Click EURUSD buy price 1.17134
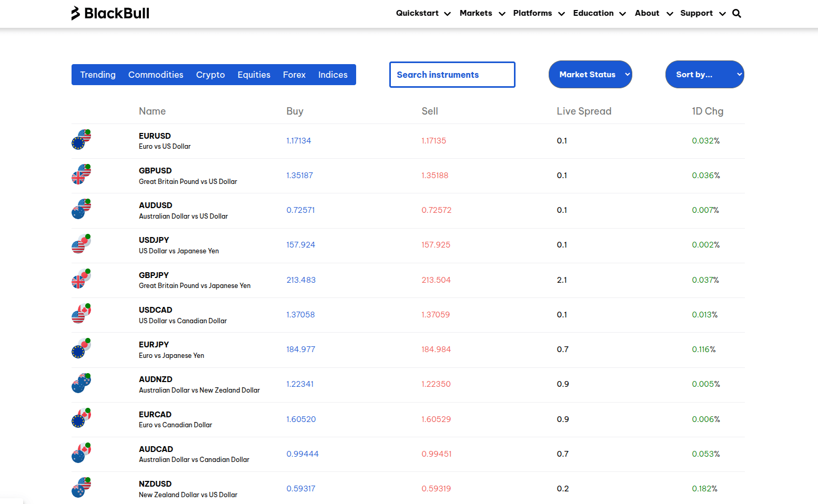The width and height of the screenshot is (818, 504). click(299, 140)
